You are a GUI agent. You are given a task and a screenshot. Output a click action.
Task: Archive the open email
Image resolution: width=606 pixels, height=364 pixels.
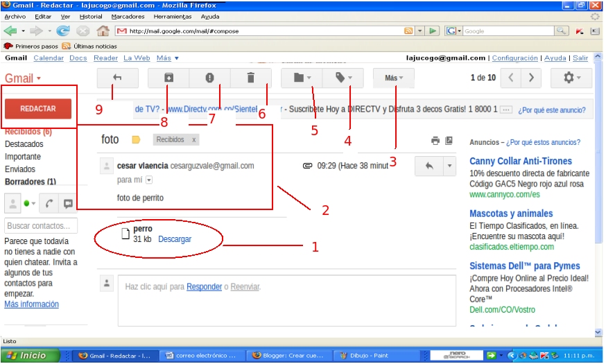(168, 78)
